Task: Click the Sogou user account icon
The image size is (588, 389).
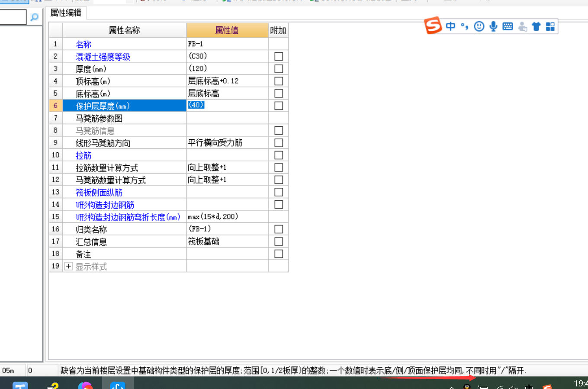Action: pyautogui.click(x=523, y=26)
